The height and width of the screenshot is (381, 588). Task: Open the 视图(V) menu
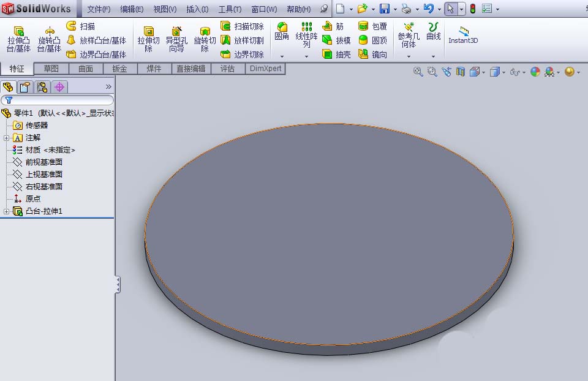pyautogui.click(x=165, y=9)
